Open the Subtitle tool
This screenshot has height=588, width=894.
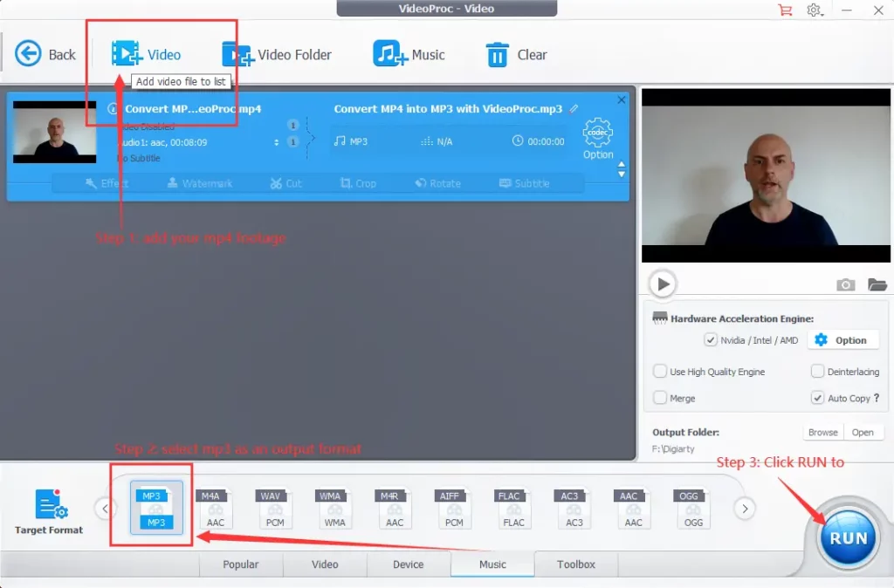[524, 183]
